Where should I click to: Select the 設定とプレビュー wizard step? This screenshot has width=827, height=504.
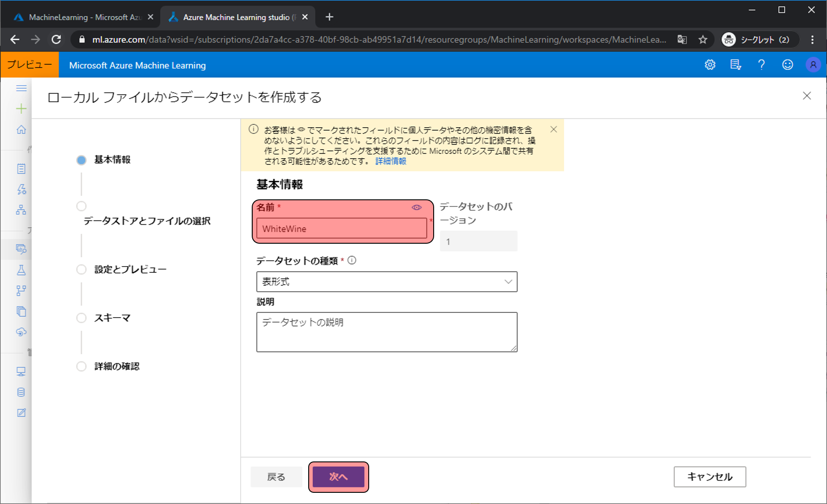click(x=130, y=269)
